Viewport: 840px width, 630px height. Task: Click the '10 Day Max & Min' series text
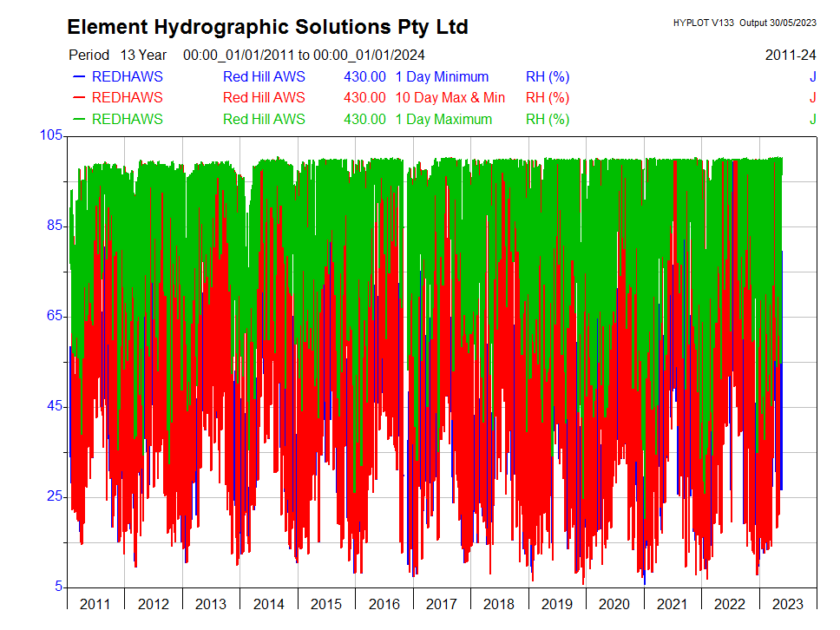point(450,97)
